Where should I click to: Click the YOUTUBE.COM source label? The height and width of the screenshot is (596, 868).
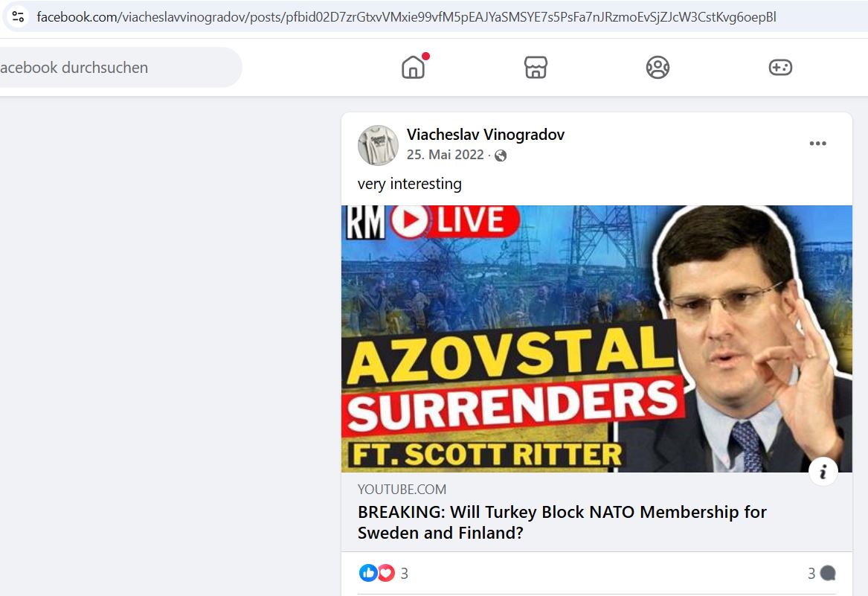coord(402,490)
